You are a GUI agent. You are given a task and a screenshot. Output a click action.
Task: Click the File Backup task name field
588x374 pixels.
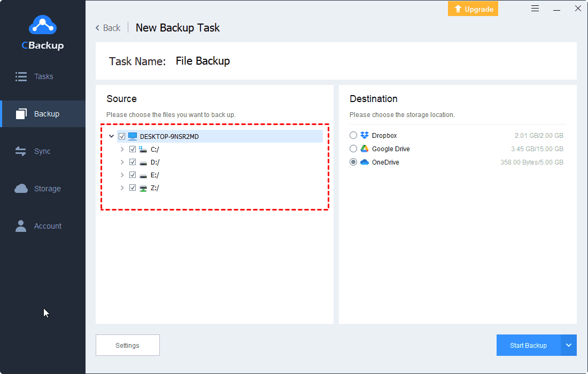[203, 61]
